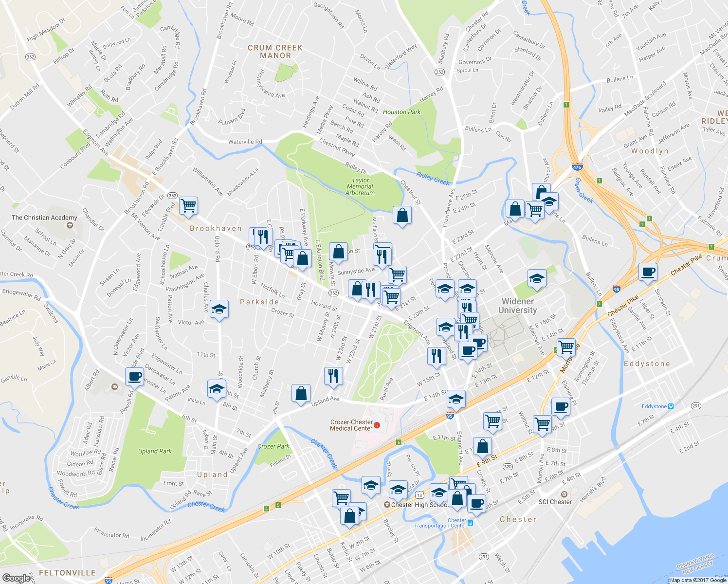Click the hospital icon at Crozer-Chester Medical Center
This screenshot has width=728, height=584.
point(377,425)
